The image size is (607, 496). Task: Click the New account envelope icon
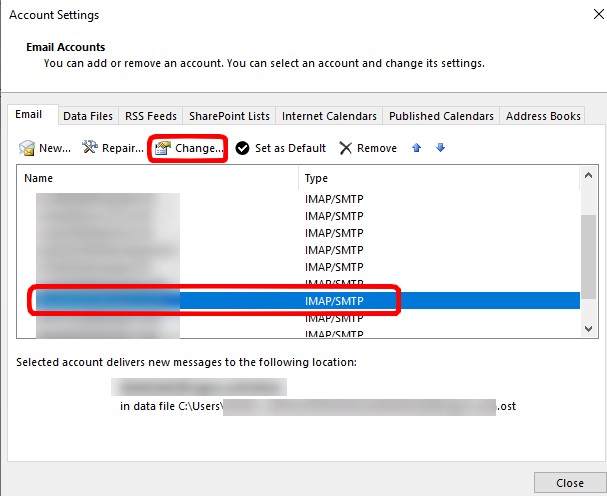click(27, 148)
